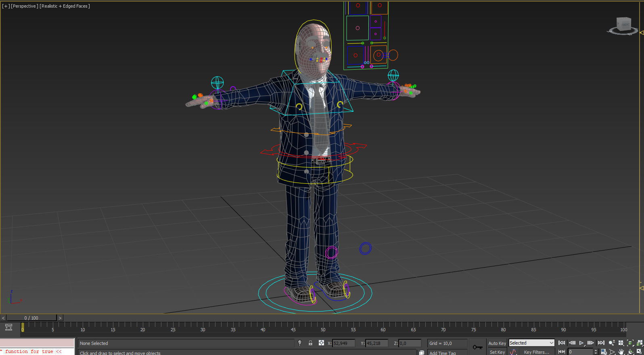644x355 pixels.
Task: Select the Pan View hand tool
Action: click(x=621, y=352)
